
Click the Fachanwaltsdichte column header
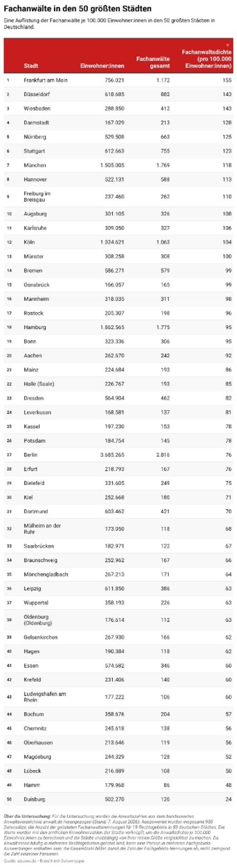click(x=206, y=59)
